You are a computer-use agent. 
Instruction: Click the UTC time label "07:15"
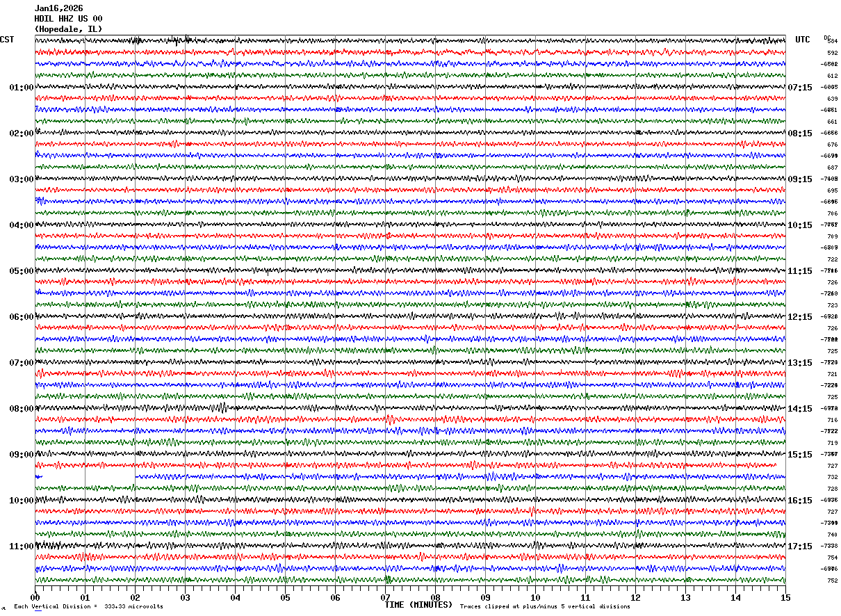click(x=800, y=88)
